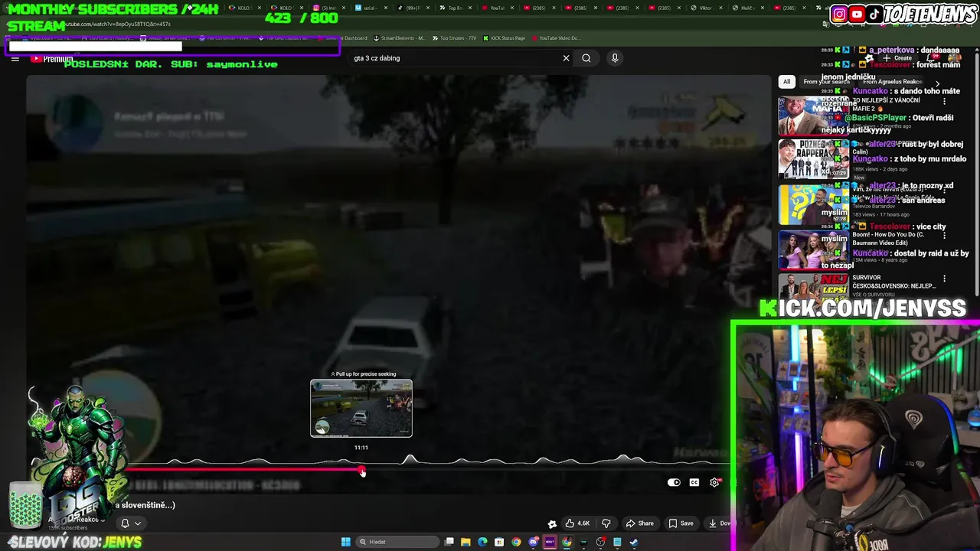Open Discord from the taskbar

point(534,542)
